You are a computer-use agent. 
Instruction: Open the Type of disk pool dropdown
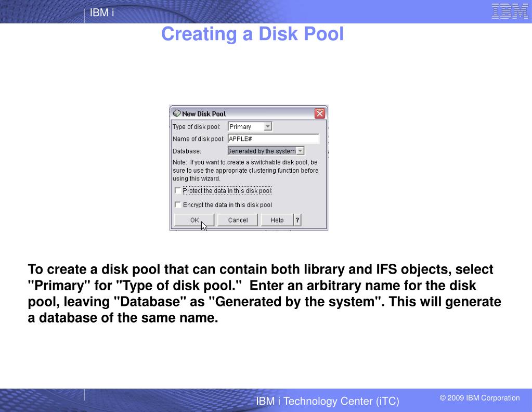pyautogui.click(x=268, y=126)
